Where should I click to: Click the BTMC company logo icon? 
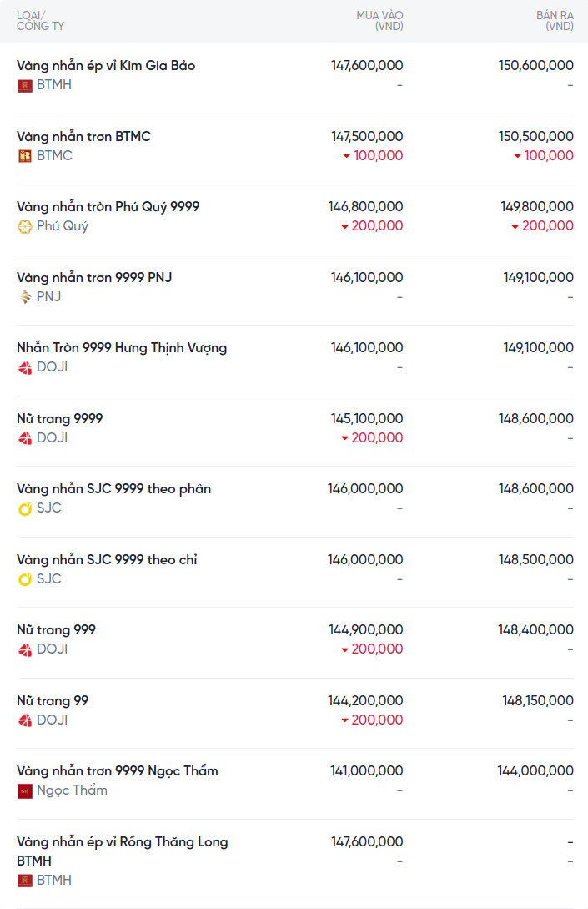click(x=25, y=156)
